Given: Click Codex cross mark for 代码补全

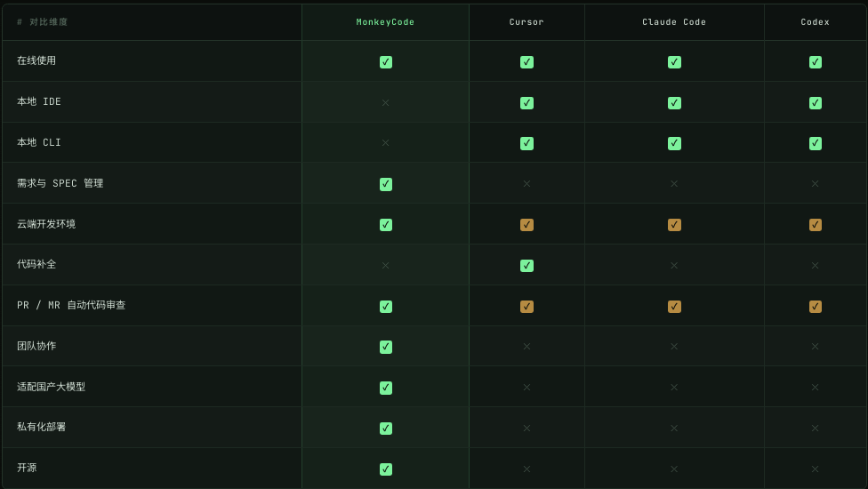Looking at the screenshot, I should pos(815,266).
